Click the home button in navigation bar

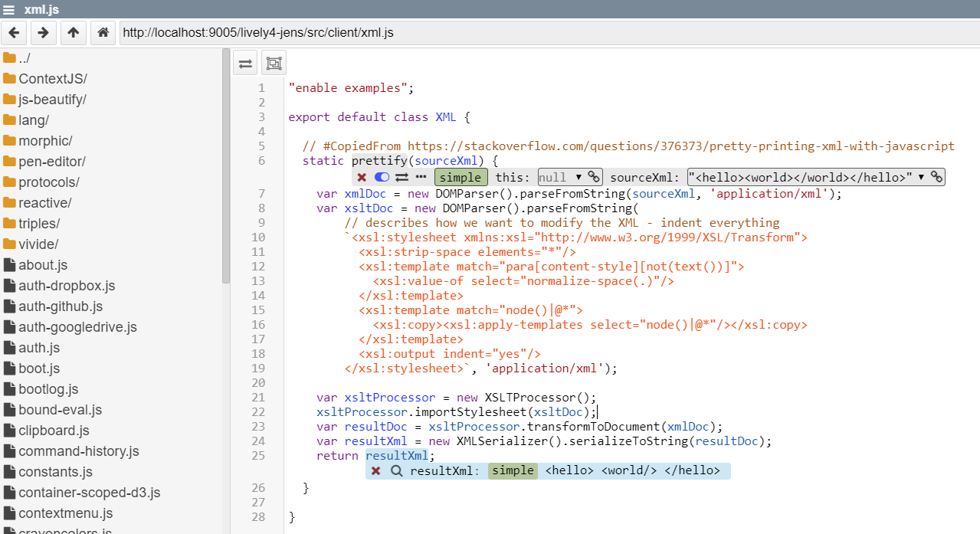(x=102, y=33)
